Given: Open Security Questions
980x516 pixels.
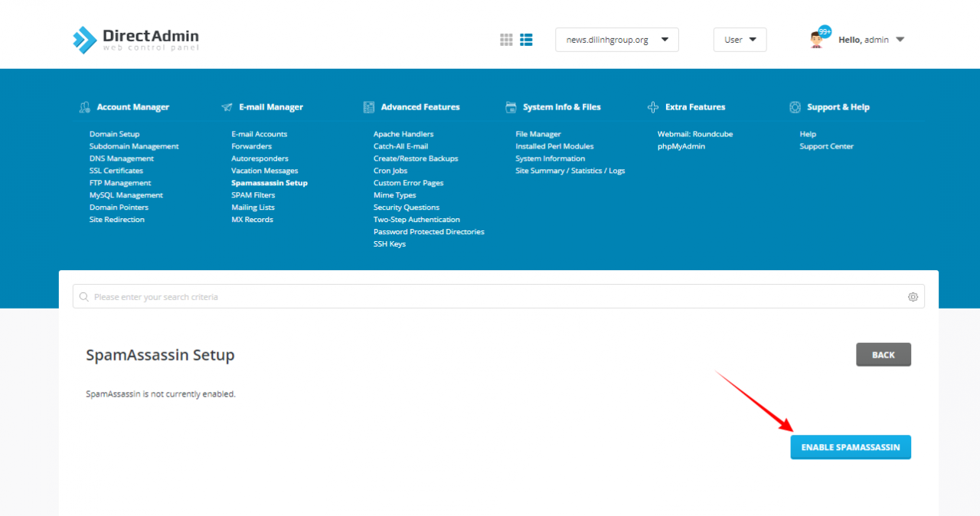Looking at the screenshot, I should coord(407,207).
